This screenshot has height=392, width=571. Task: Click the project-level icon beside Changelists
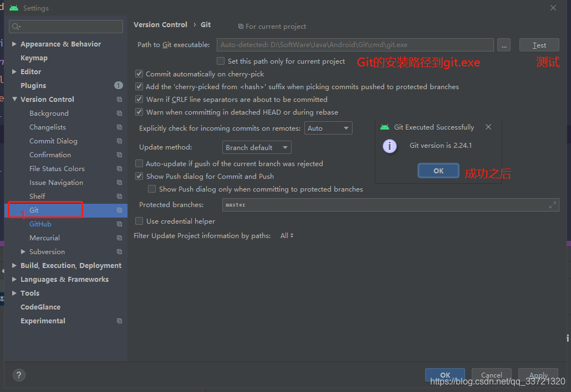[119, 127]
